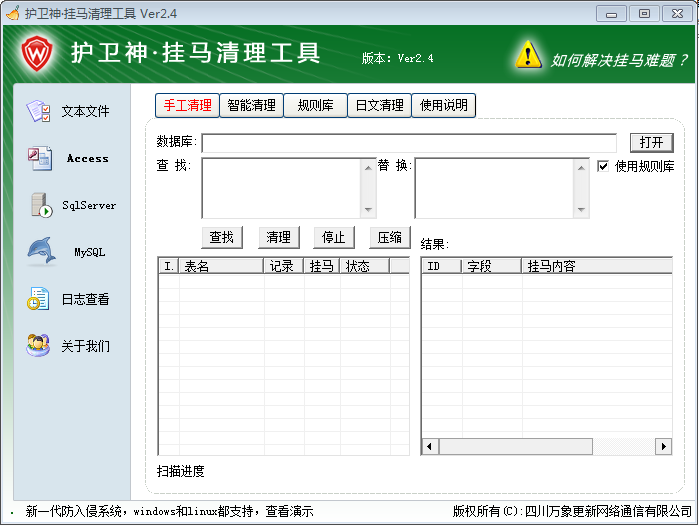699x526 pixels.
Task: Open 日志查看 log viewer icon
Action: pyautogui.click(x=40, y=299)
